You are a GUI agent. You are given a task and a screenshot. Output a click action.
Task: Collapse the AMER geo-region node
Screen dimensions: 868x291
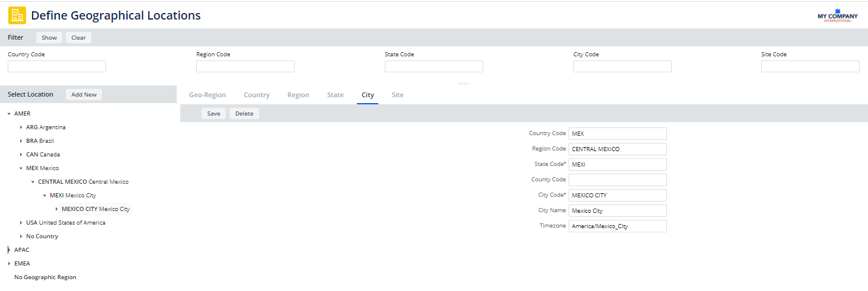tap(9, 114)
